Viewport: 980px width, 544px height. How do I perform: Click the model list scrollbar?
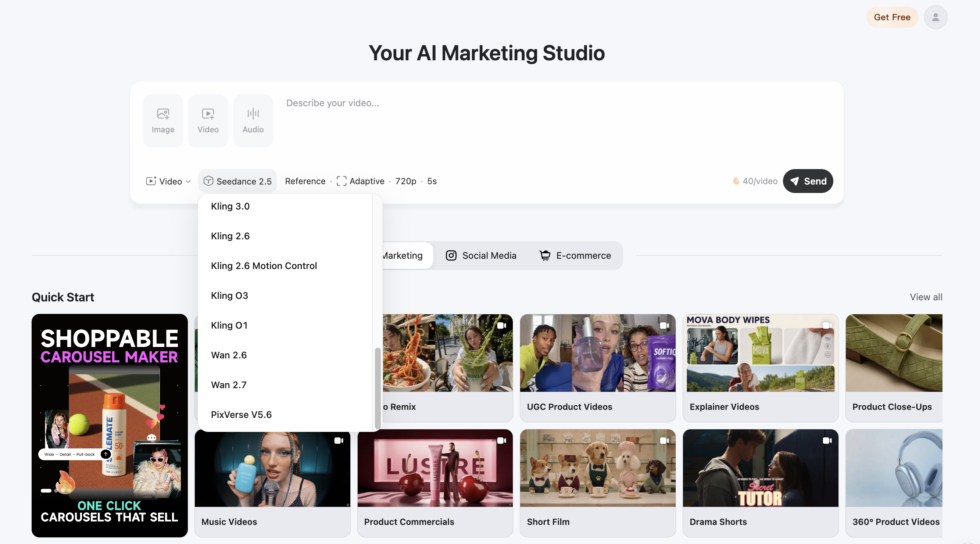[x=378, y=388]
